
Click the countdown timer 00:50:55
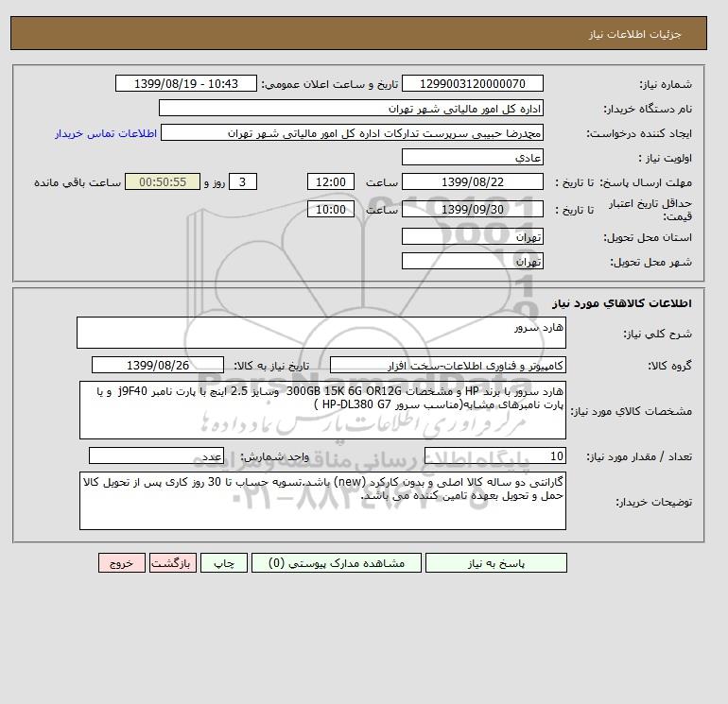(163, 182)
